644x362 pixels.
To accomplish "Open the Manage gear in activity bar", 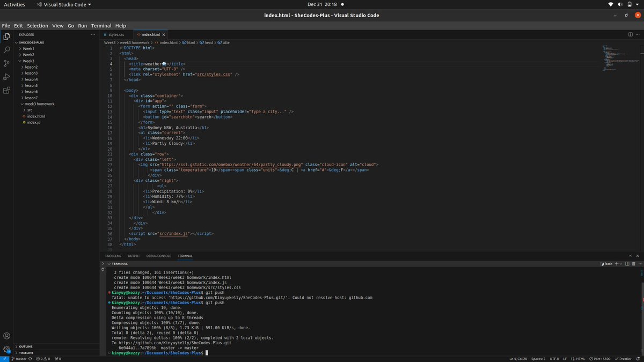I will [x=6, y=349].
